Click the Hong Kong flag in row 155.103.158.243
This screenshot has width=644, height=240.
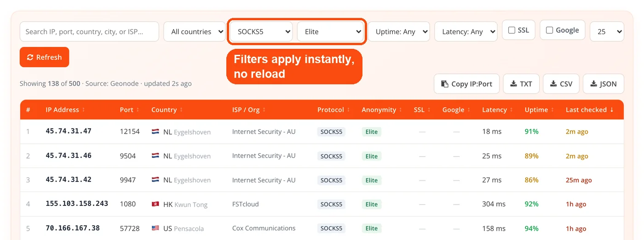click(155, 204)
